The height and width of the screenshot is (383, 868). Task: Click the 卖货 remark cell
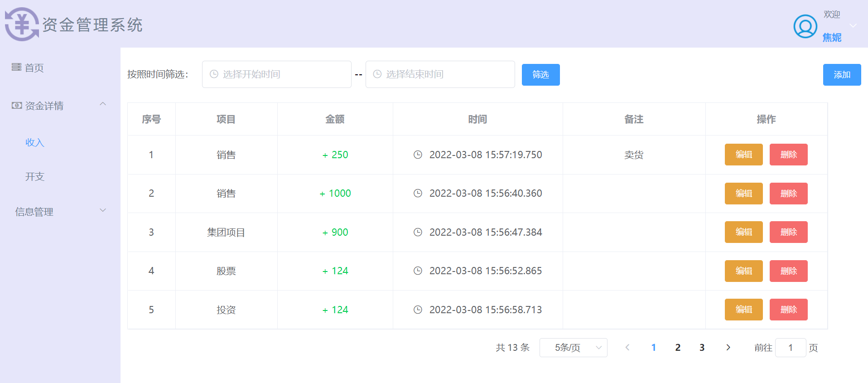coord(634,155)
